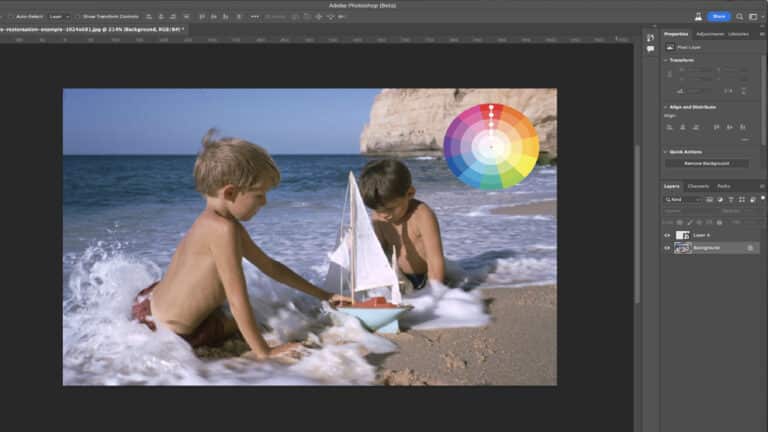
Task: Click the beta flask icon beside Share
Action: coord(698,17)
